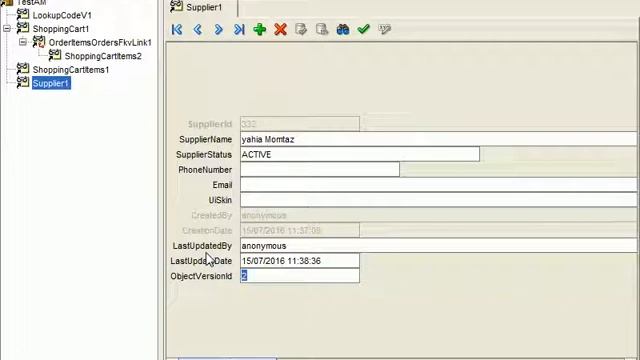This screenshot has height=360, width=640.
Task: Click the TestAM root node
Action: click(32, 2)
